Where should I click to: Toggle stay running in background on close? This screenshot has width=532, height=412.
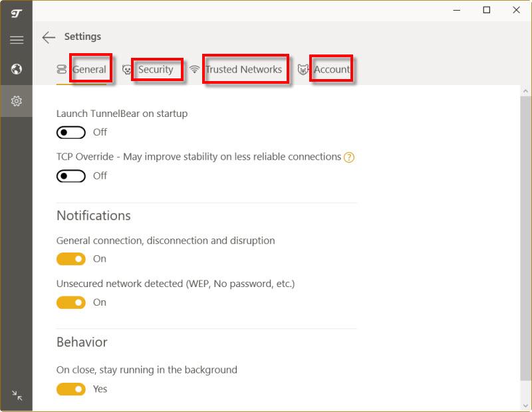pyautogui.click(x=71, y=389)
